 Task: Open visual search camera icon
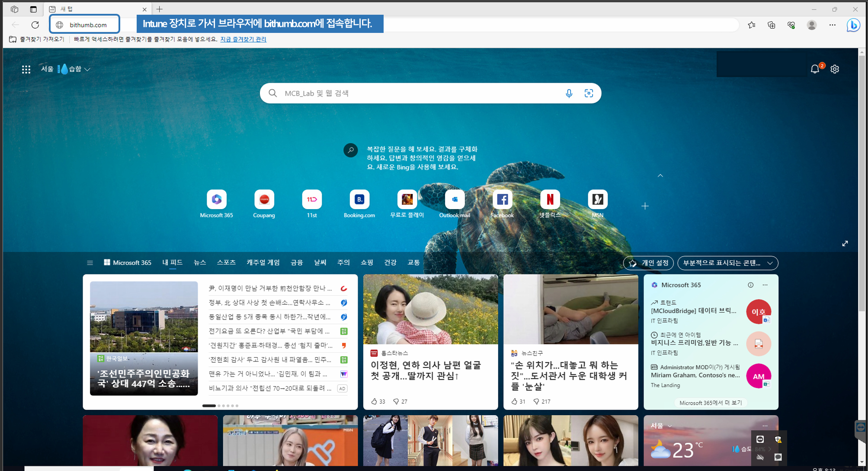589,93
